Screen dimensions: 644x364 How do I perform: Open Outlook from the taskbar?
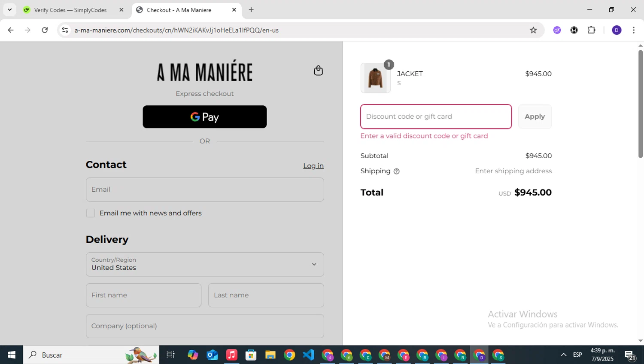212,355
